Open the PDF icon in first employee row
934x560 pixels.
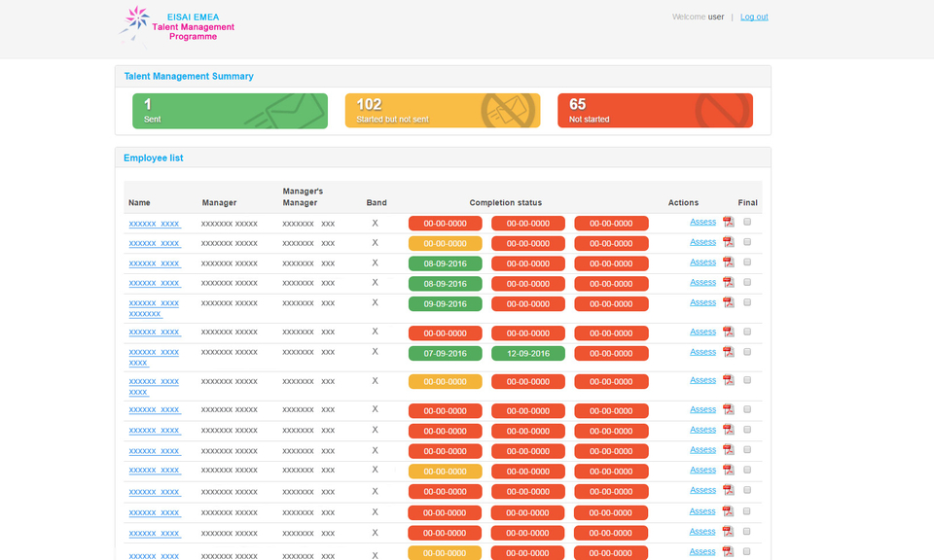[x=728, y=223]
